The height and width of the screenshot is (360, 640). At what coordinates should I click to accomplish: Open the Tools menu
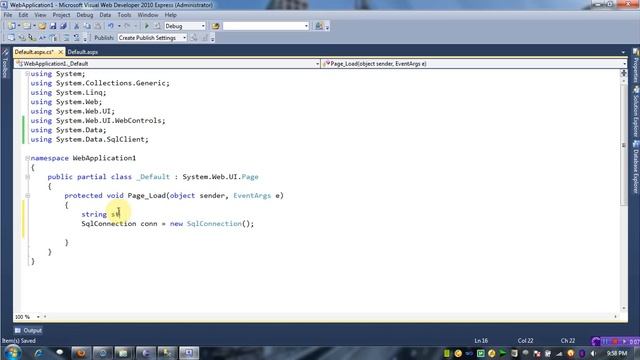(124, 15)
